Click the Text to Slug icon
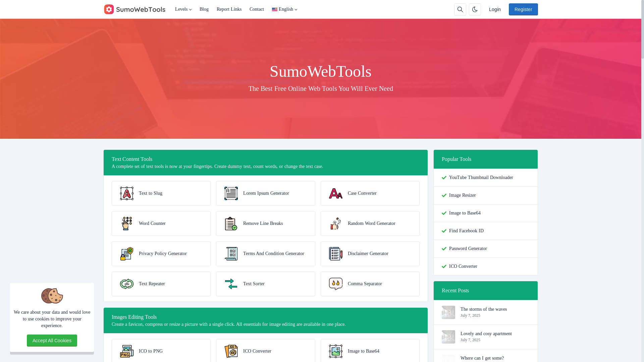644x362 pixels. click(127, 193)
